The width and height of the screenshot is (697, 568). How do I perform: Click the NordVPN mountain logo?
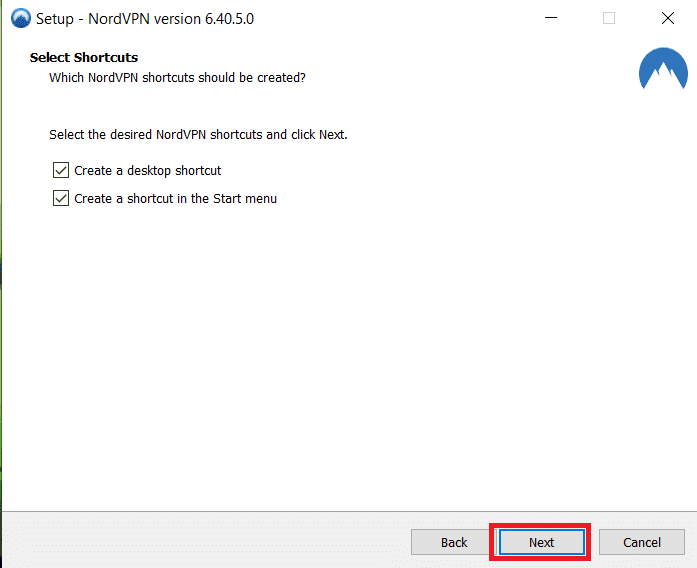(x=663, y=69)
